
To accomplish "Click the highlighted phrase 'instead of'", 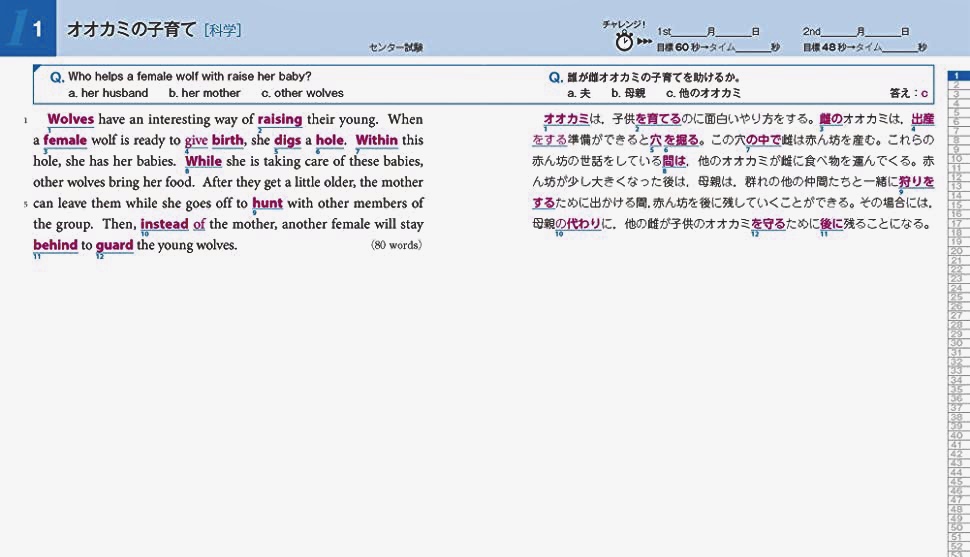I will (173, 224).
